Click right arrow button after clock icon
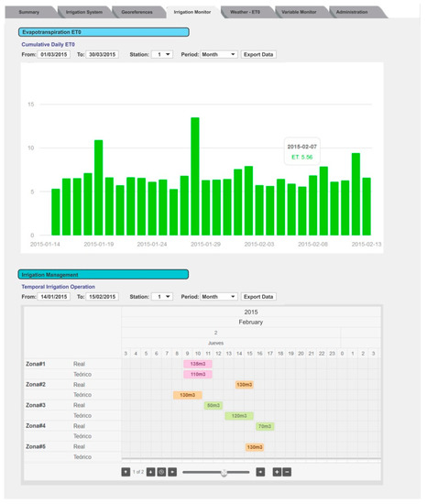This screenshot has width=427, height=504. pyautogui.click(x=172, y=472)
